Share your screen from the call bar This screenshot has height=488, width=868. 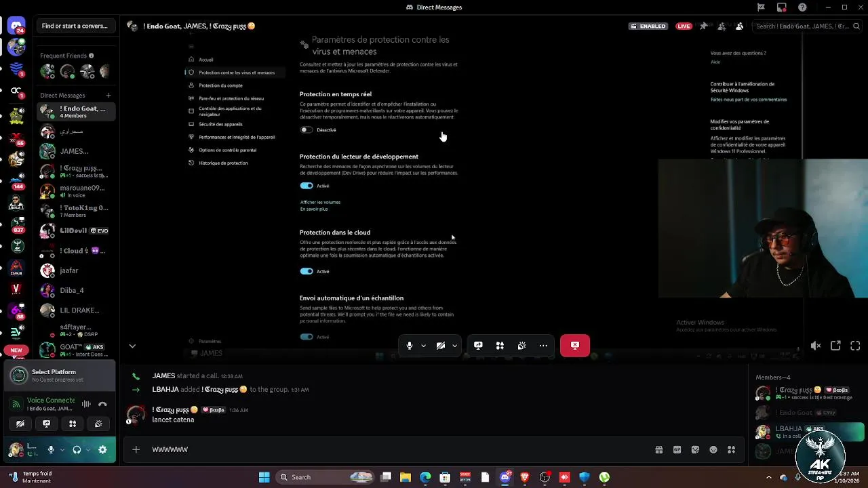coord(478,345)
